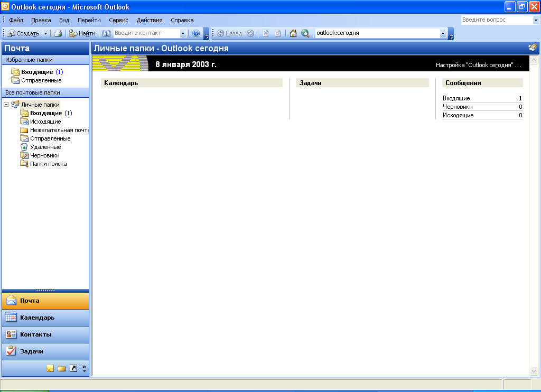The width and height of the screenshot is (541, 392).
Task: Click the Shortcuts icon at the pane bottom
Action: pos(73,368)
